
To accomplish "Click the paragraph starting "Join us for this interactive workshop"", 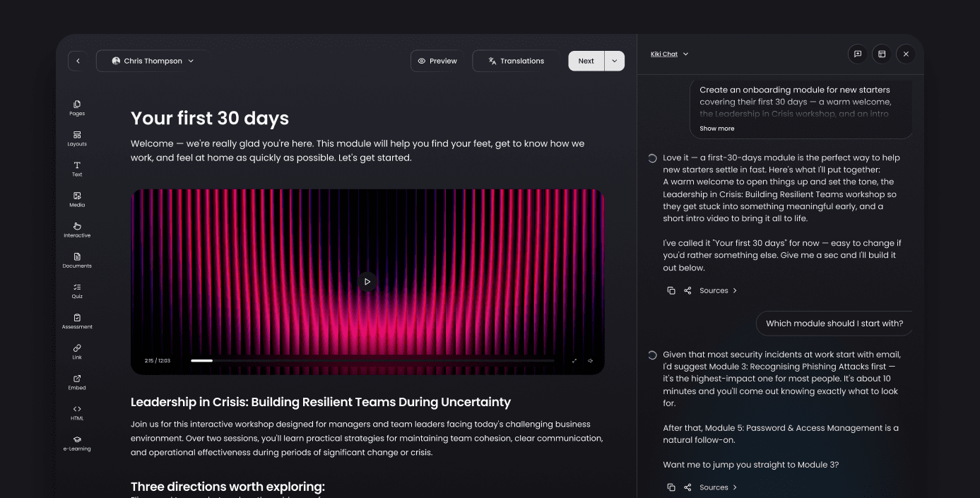I will pos(367,438).
